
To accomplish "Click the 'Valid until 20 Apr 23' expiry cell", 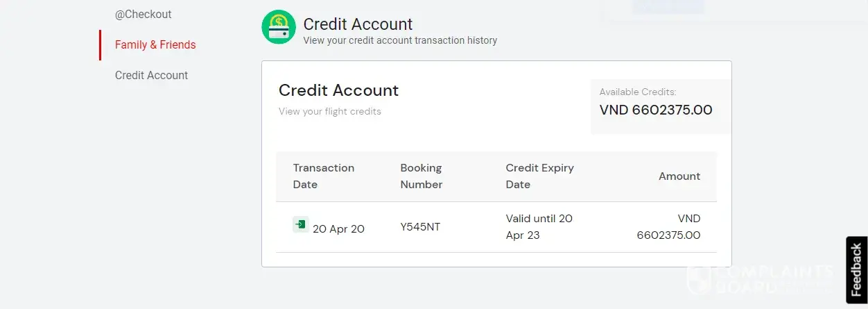I will 539,227.
